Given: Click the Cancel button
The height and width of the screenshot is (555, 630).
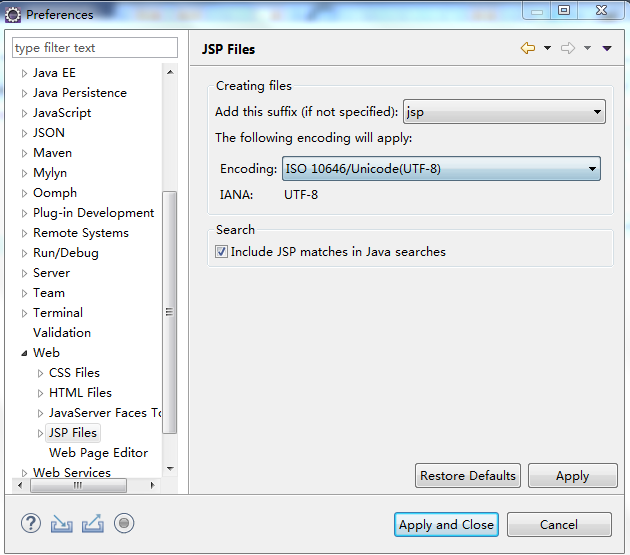Looking at the screenshot, I should click(559, 524).
